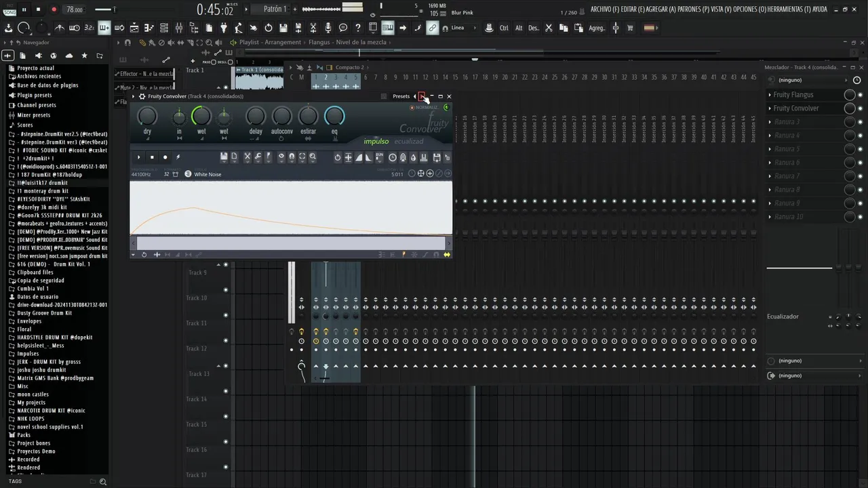868x488 pixels.
Task: Toggle Alt modifier button in toolbar
Action: 519,28
